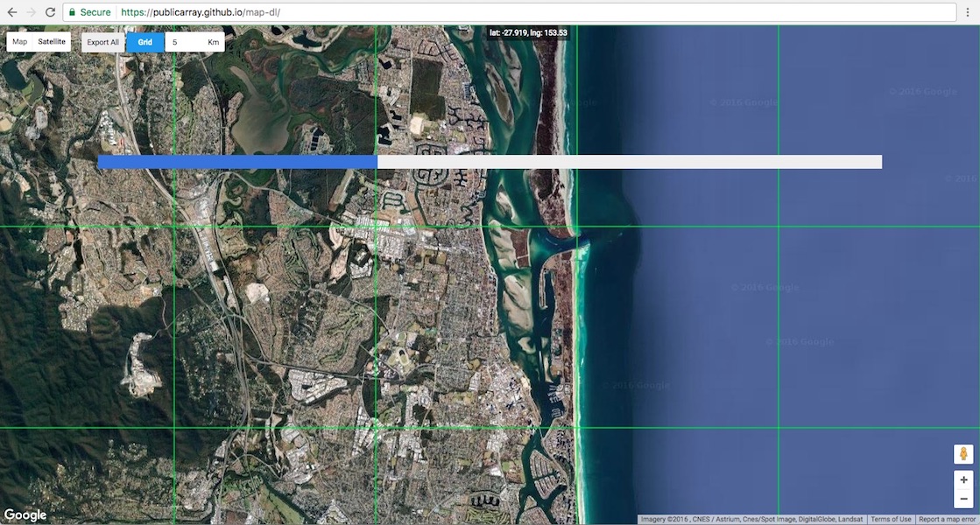Open the Terms of Use link
This screenshot has height=525, width=980.
click(891, 518)
